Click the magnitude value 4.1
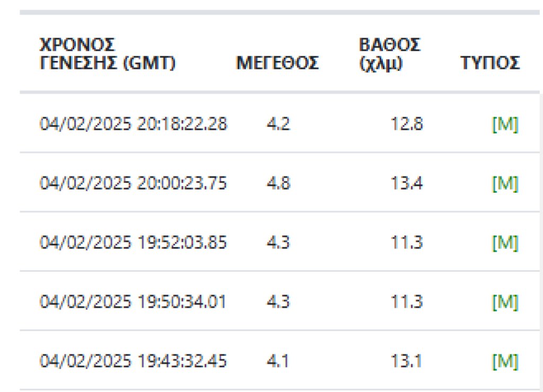543x392 pixels. point(277,361)
